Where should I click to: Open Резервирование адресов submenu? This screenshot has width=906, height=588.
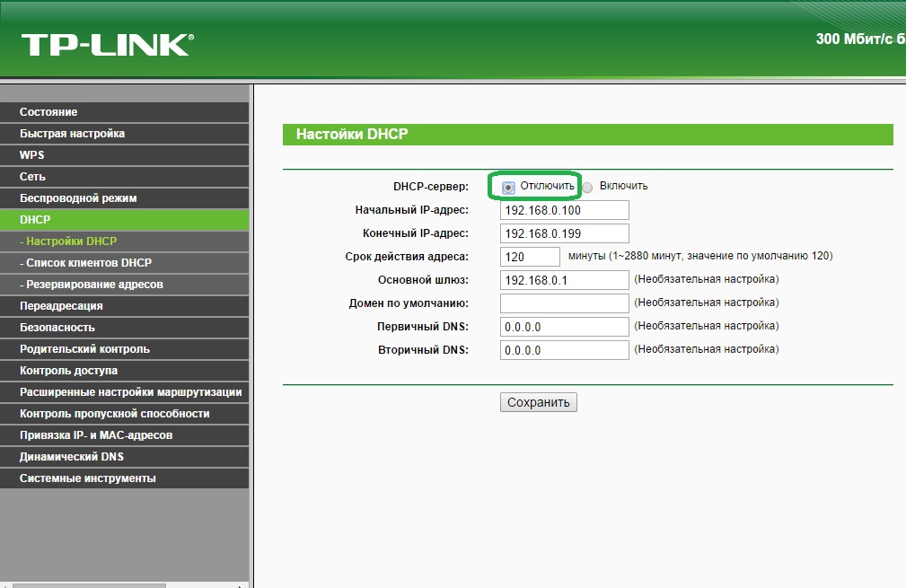[x=94, y=285]
